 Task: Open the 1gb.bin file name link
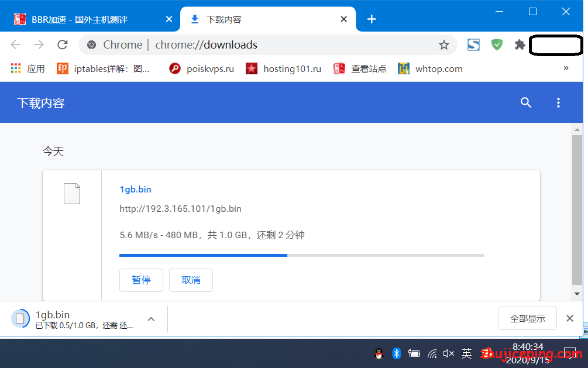pyautogui.click(x=135, y=190)
